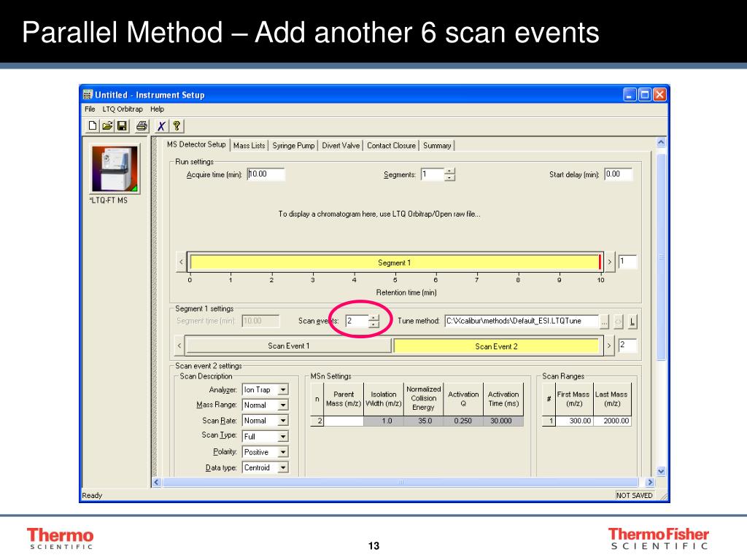
Task: Click the scan event bar right arrow
Action: (608, 346)
